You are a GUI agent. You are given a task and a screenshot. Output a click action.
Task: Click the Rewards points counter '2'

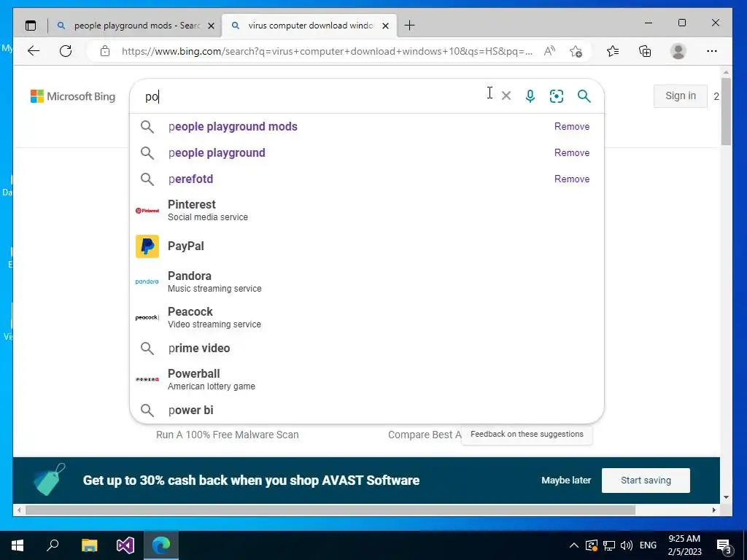716,96
